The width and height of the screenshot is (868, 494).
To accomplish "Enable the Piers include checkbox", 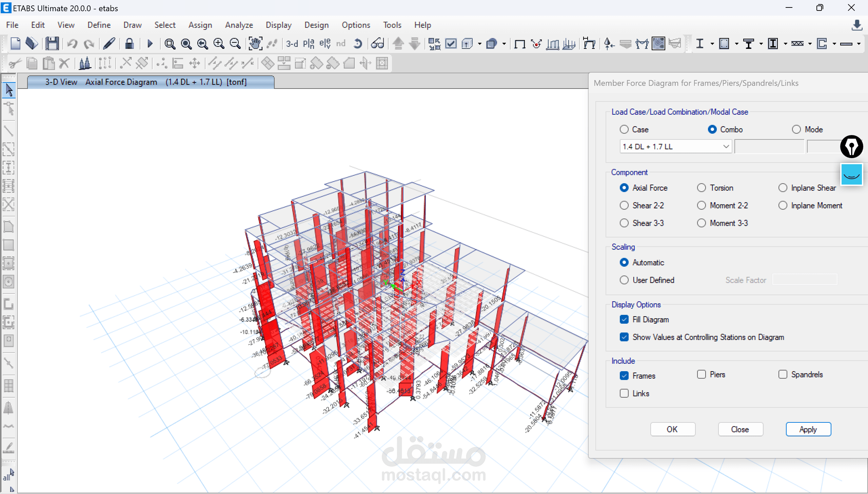I will (x=701, y=374).
